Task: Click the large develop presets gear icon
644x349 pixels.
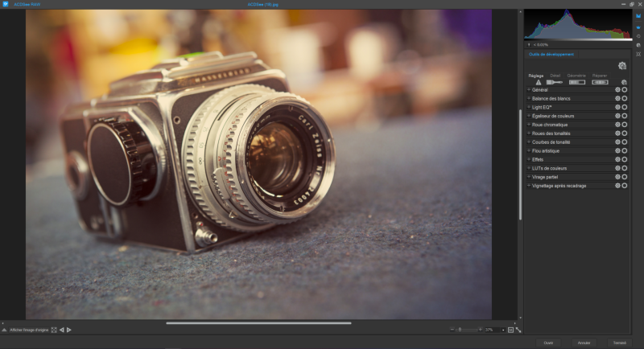Action: click(x=622, y=66)
